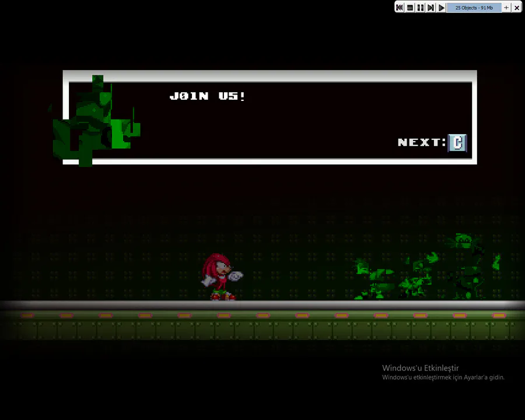Image resolution: width=525 pixels, height=420 pixels.
Task: Expand the debugger with the plus button
Action: [x=506, y=8]
